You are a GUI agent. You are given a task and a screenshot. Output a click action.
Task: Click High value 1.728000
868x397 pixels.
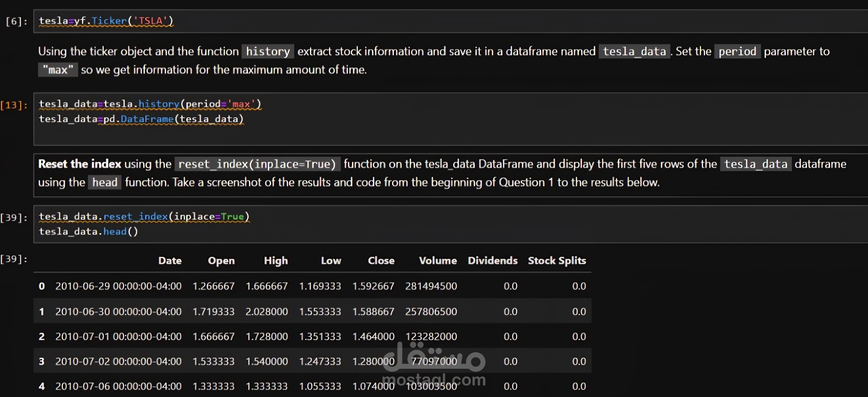click(x=267, y=336)
